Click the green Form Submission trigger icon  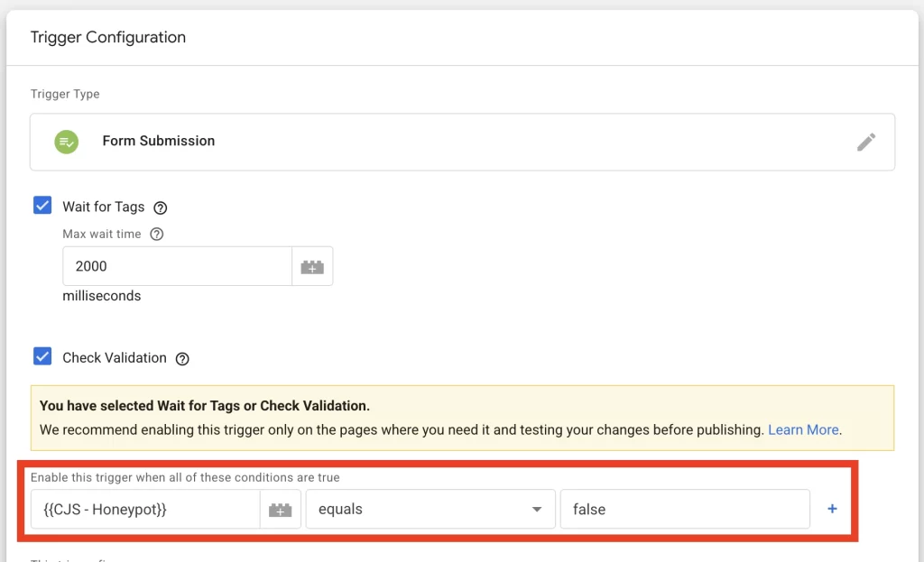point(66,142)
